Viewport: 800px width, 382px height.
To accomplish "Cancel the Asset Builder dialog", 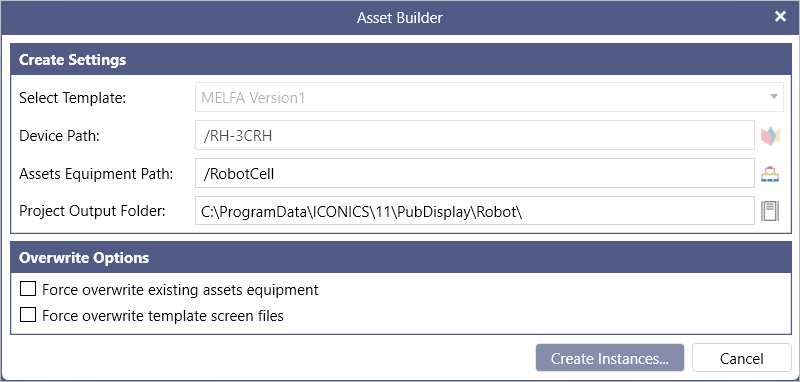I will coord(741,358).
